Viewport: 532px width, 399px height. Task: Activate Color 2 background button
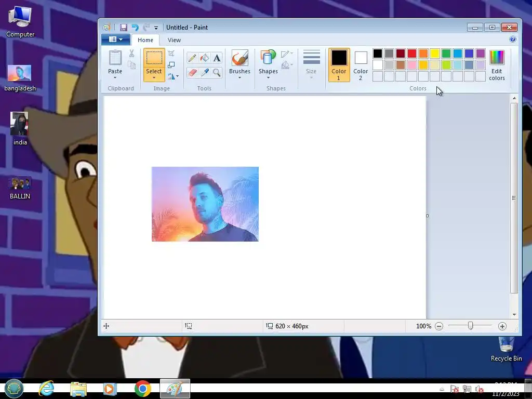point(361,65)
